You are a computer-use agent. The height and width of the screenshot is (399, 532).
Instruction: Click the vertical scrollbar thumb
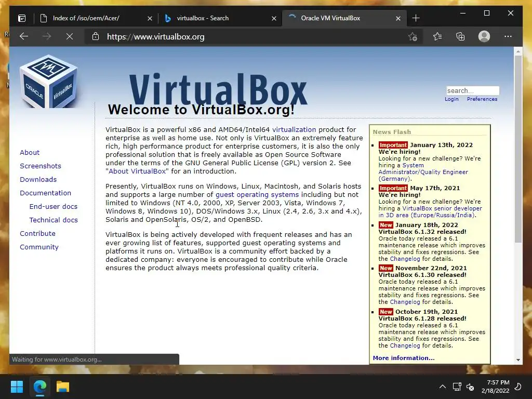coord(518,149)
